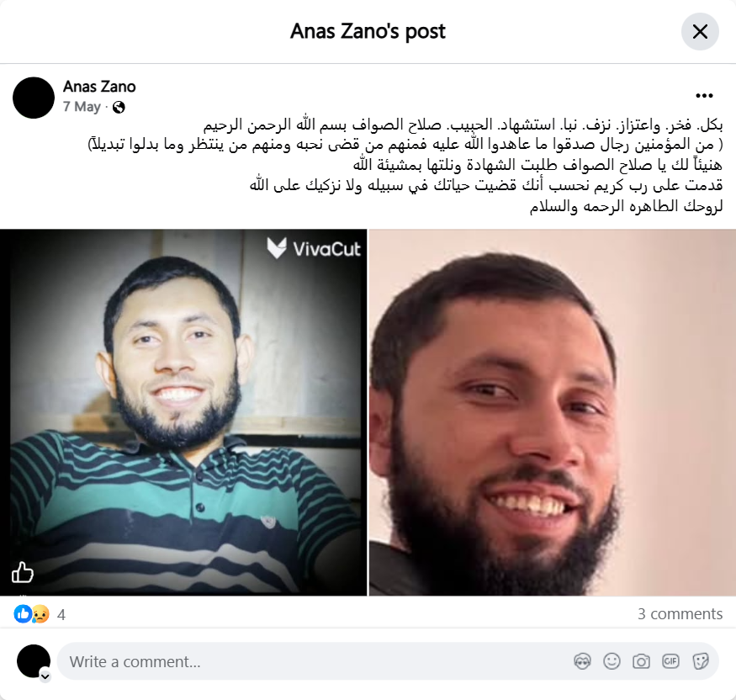The width and height of the screenshot is (736, 700).
Task: View the reaction count of 4
Action: click(61, 614)
